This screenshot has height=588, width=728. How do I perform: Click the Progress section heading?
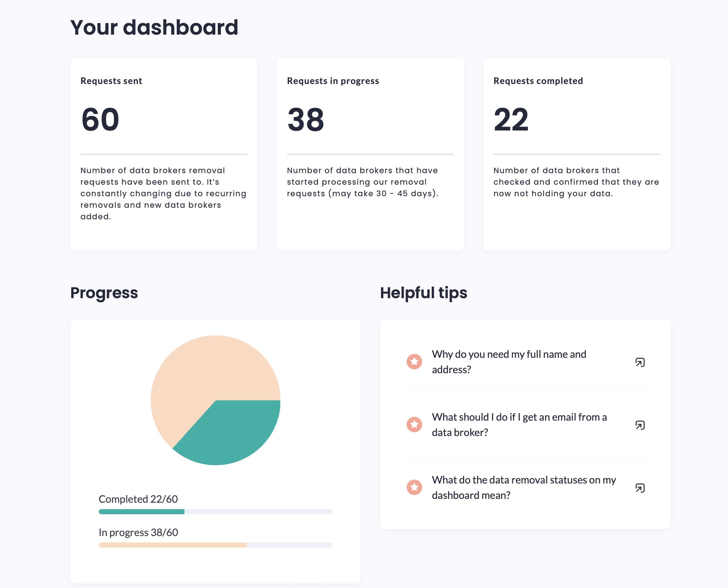tap(104, 293)
